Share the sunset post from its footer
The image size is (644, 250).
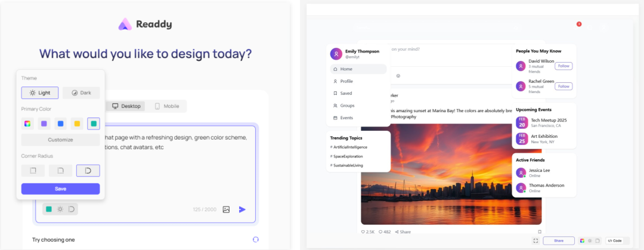[x=403, y=232]
